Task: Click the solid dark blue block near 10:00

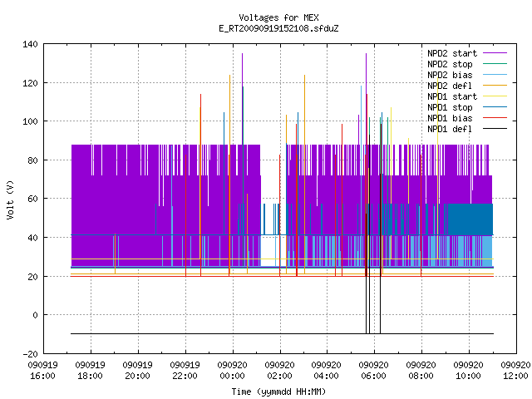Action: click(470, 219)
